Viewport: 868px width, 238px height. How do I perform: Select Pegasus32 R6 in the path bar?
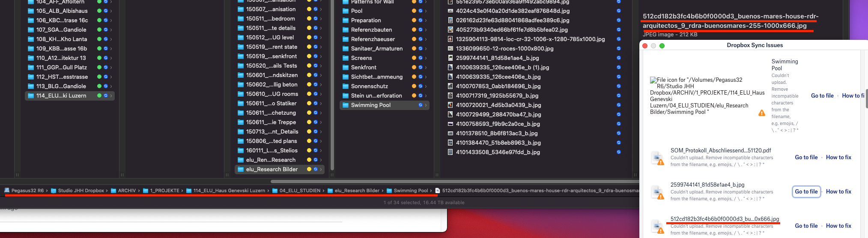click(x=24, y=190)
